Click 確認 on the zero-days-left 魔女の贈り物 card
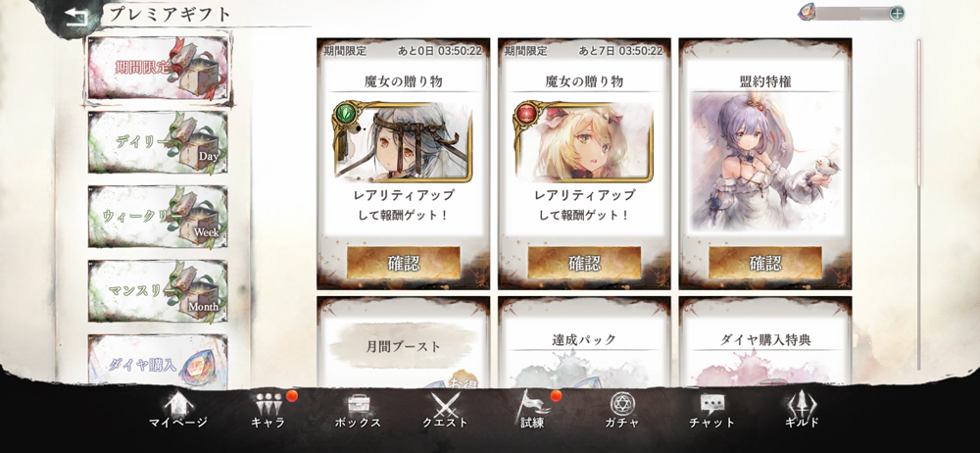This screenshot has height=453, width=980. (403, 262)
